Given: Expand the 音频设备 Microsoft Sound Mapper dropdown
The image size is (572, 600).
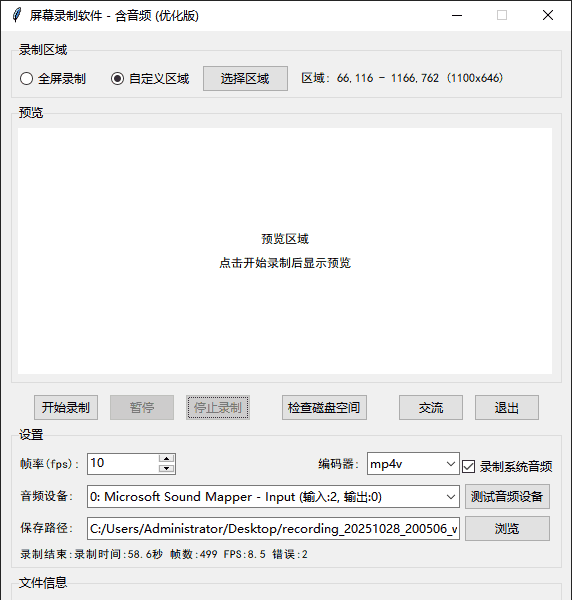Looking at the screenshot, I should tap(273, 497).
